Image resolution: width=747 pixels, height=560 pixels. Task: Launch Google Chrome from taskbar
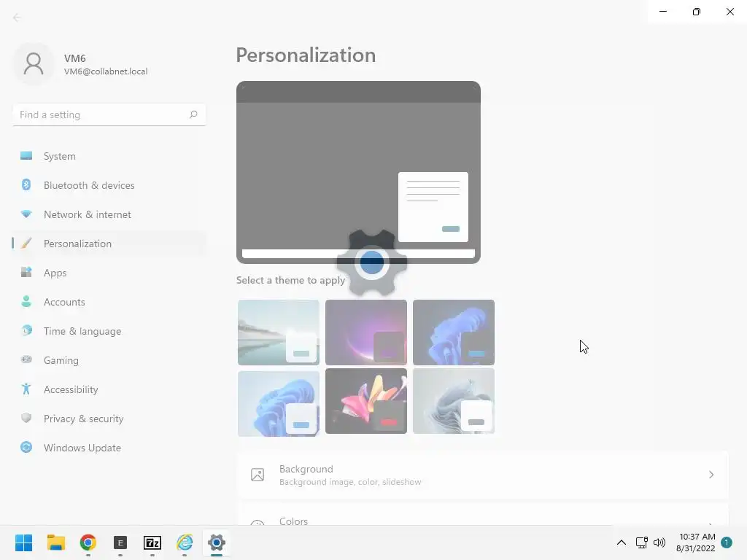(88, 542)
